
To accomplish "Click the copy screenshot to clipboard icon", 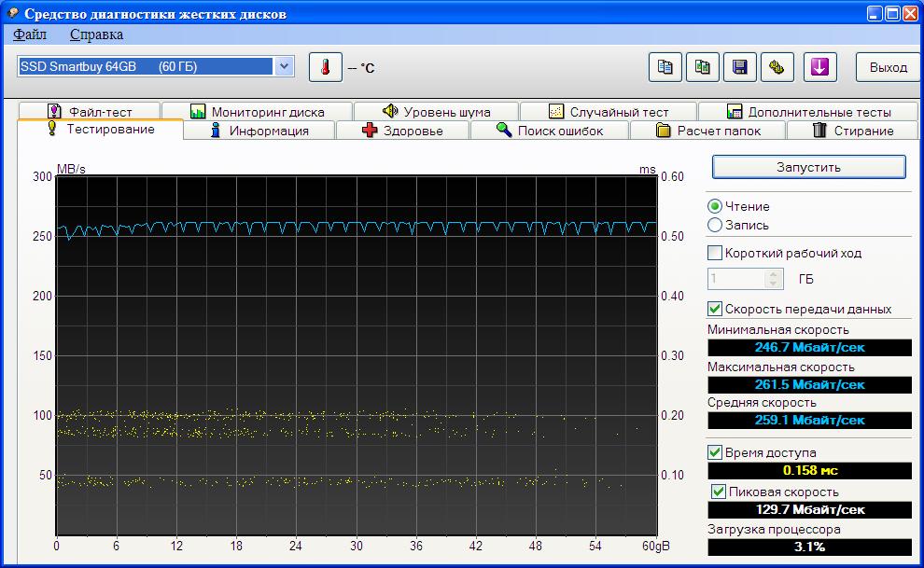I will click(x=703, y=67).
